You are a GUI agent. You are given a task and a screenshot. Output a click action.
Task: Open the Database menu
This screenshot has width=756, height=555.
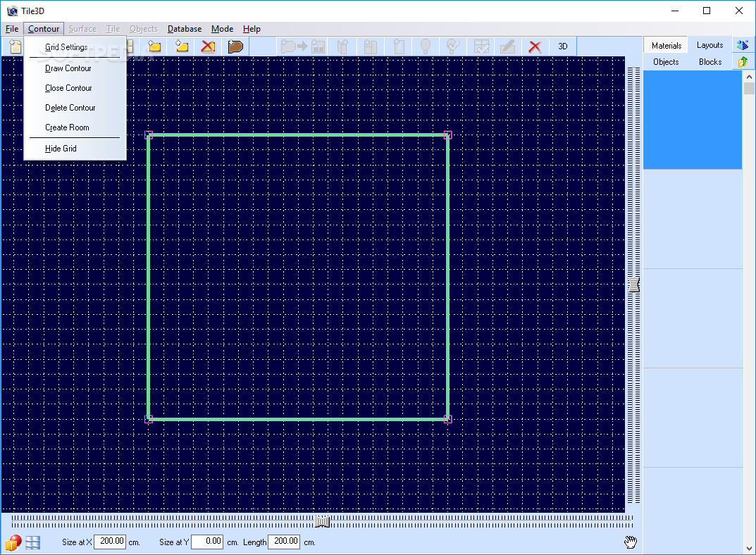pyautogui.click(x=184, y=29)
